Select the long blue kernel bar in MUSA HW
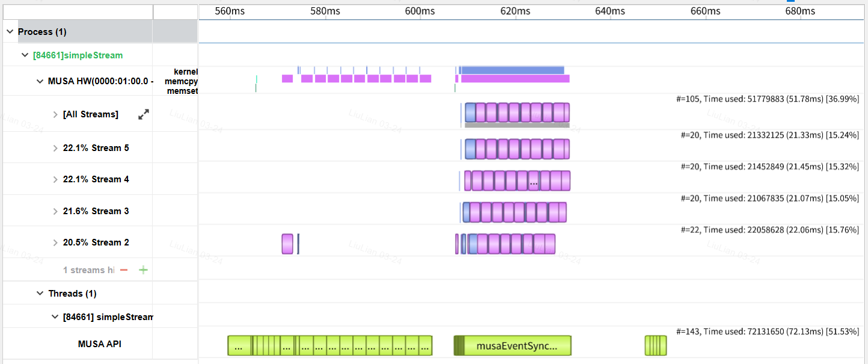 coord(512,70)
